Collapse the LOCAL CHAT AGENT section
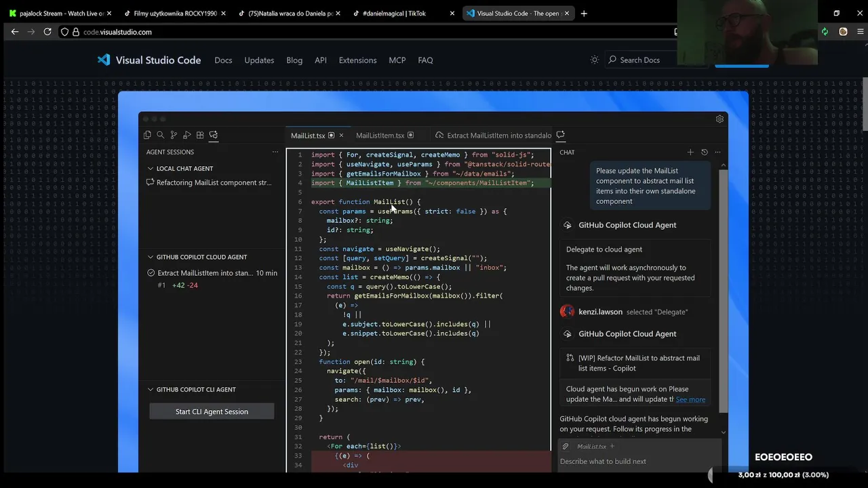Screen dimensions: 868x488 [151, 168]
